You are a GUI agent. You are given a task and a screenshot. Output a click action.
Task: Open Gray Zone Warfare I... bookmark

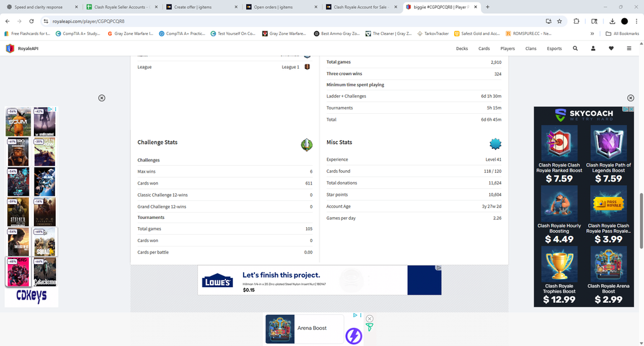[130, 34]
